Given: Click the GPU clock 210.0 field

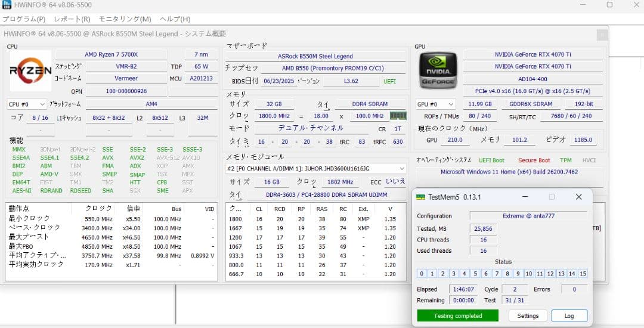Looking at the screenshot, I should click(455, 140).
